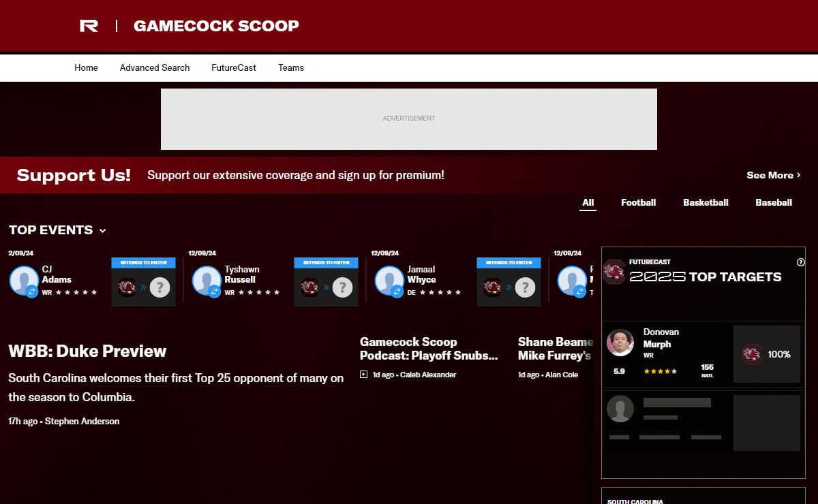Click Donovan Murph 5.9 rating value

pyautogui.click(x=619, y=371)
